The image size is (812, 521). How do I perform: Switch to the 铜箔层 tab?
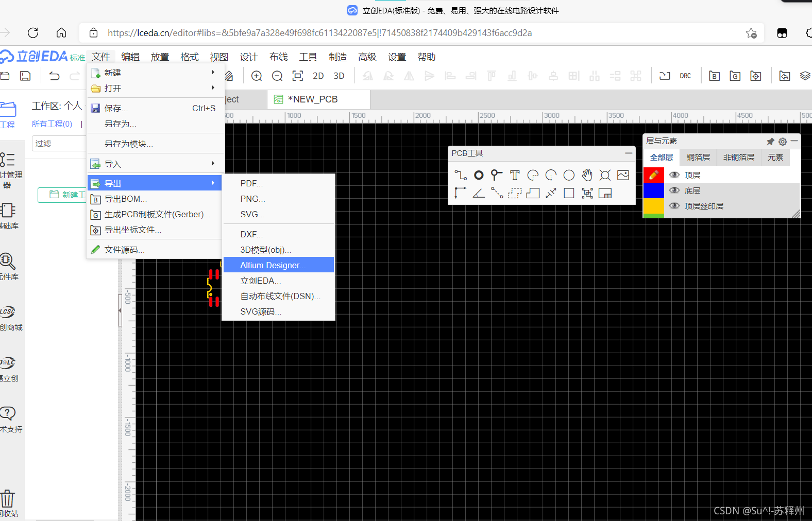pos(698,158)
